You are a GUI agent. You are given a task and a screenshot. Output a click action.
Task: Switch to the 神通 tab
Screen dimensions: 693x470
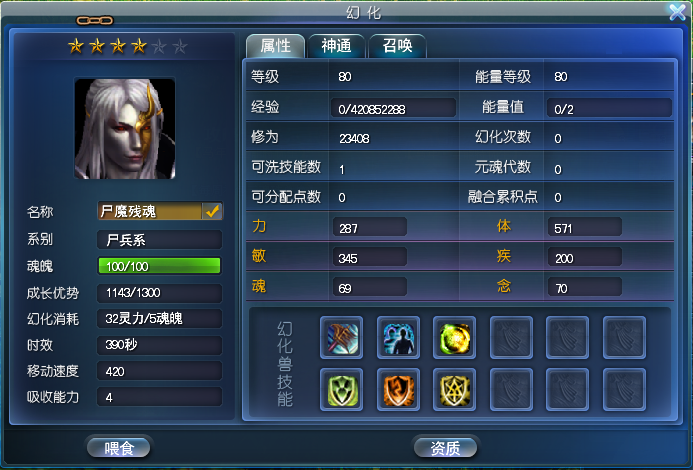(x=337, y=46)
